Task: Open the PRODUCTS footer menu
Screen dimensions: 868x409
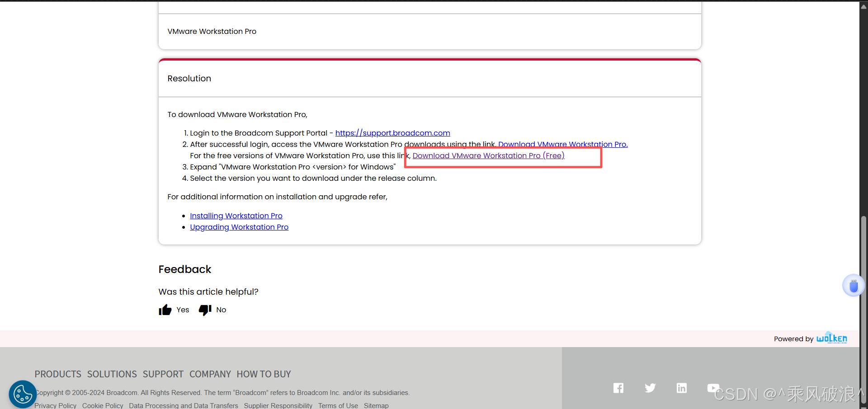Action: coord(58,374)
